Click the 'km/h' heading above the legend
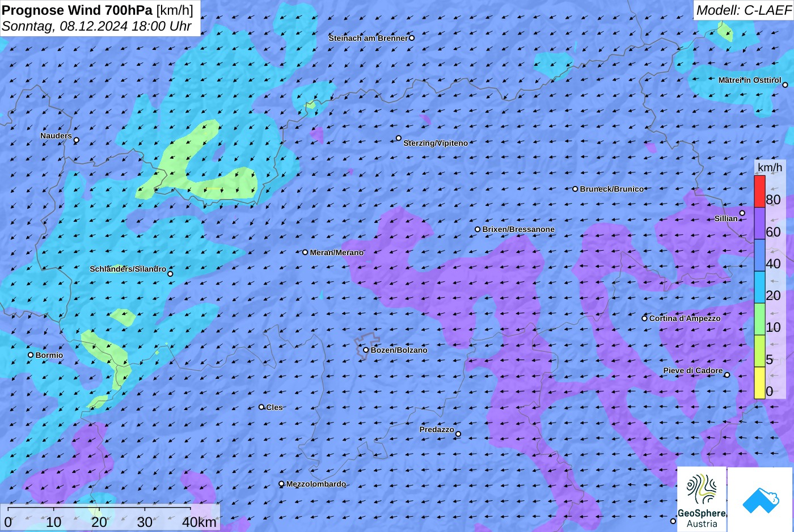The width and height of the screenshot is (794, 532). coord(770,167)
